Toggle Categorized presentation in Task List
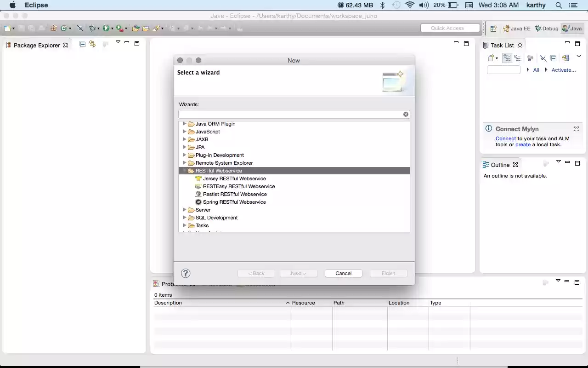 pyautogui.click(x=507, y=58)
